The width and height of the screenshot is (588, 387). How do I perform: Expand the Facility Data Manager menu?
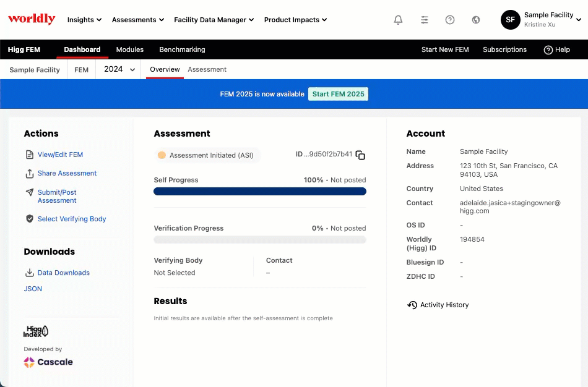214,20
